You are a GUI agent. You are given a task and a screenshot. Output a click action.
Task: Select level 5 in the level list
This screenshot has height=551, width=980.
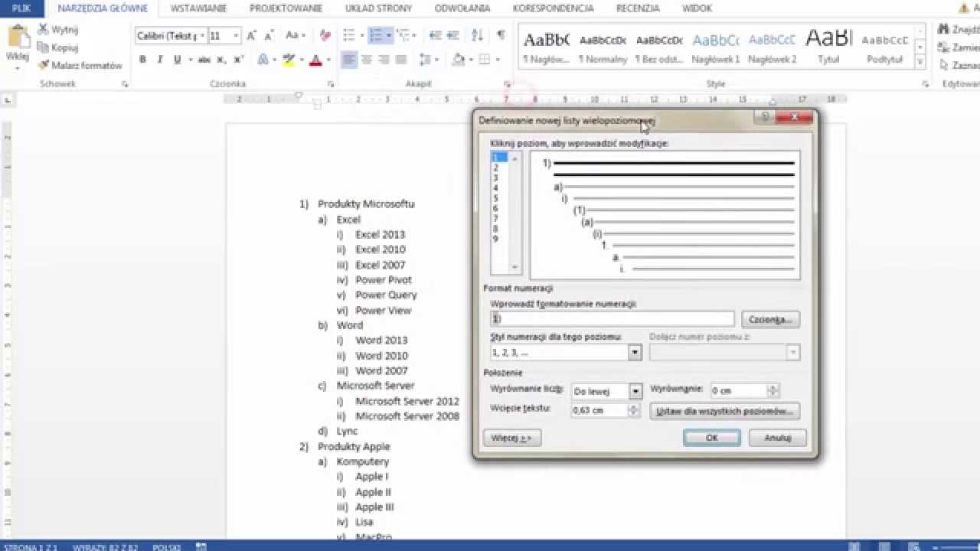[496, 198]
